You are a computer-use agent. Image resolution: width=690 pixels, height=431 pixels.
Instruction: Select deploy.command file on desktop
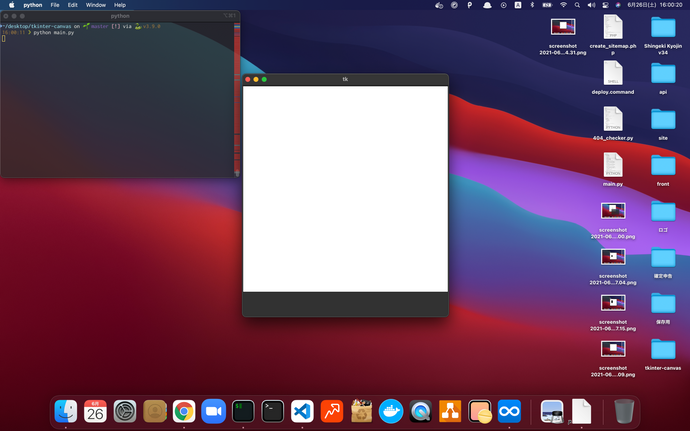point(613,78)
